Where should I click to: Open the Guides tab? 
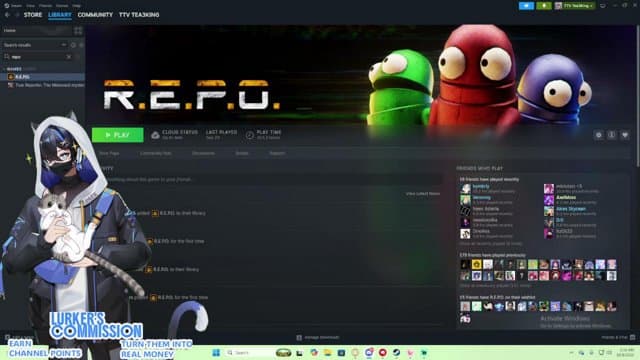tap(242, 153)
